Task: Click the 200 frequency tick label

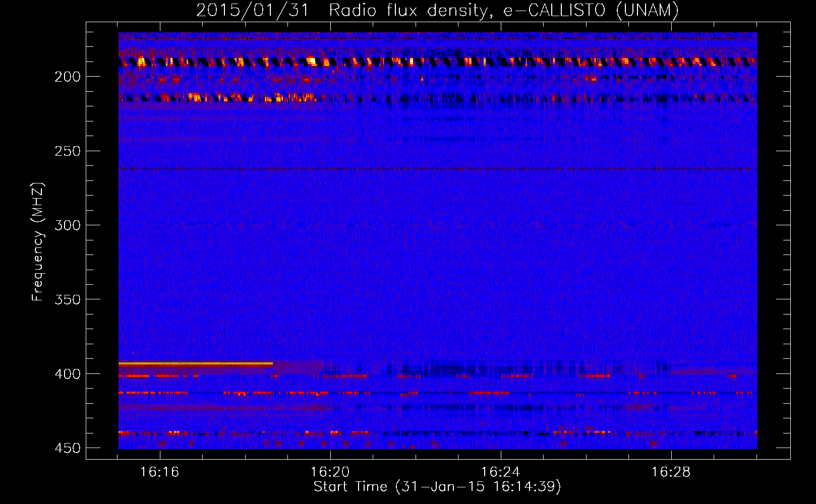Action: tap(68, 77)
